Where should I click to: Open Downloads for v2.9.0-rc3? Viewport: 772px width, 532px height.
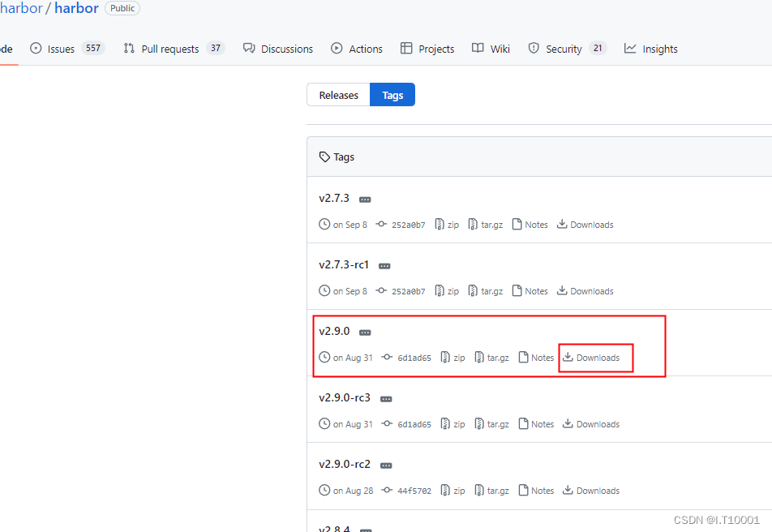point(591,424)
